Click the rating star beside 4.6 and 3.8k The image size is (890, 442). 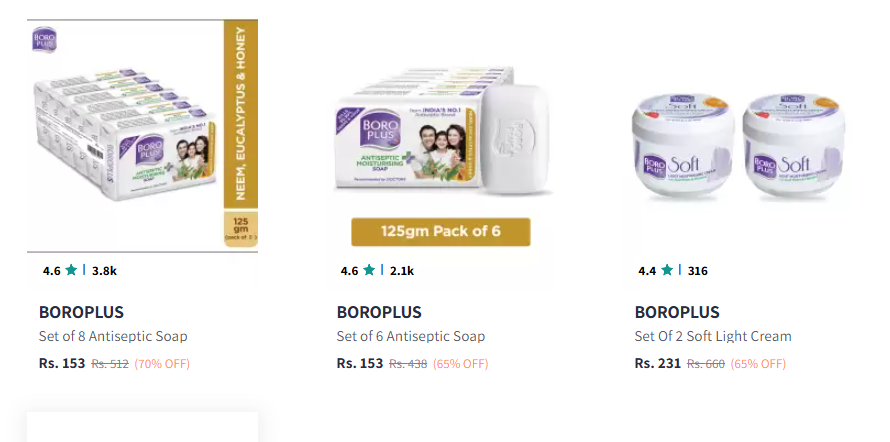[x=71, y=270]
